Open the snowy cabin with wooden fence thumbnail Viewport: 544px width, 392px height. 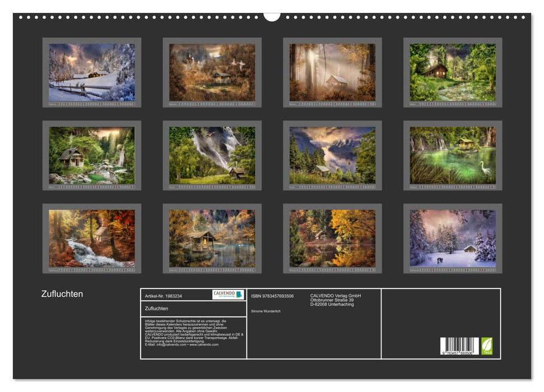pyautogui.click(x=92, y=72)
